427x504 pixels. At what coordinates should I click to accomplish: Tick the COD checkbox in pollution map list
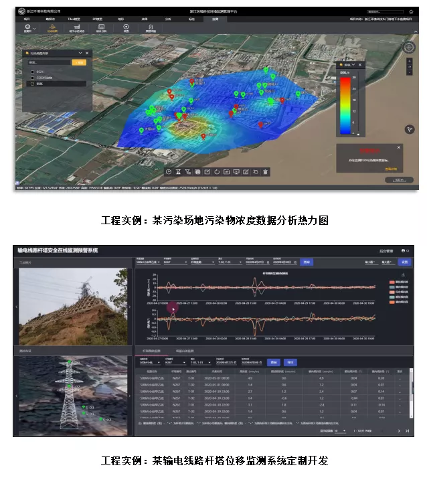tap(32, 78)
